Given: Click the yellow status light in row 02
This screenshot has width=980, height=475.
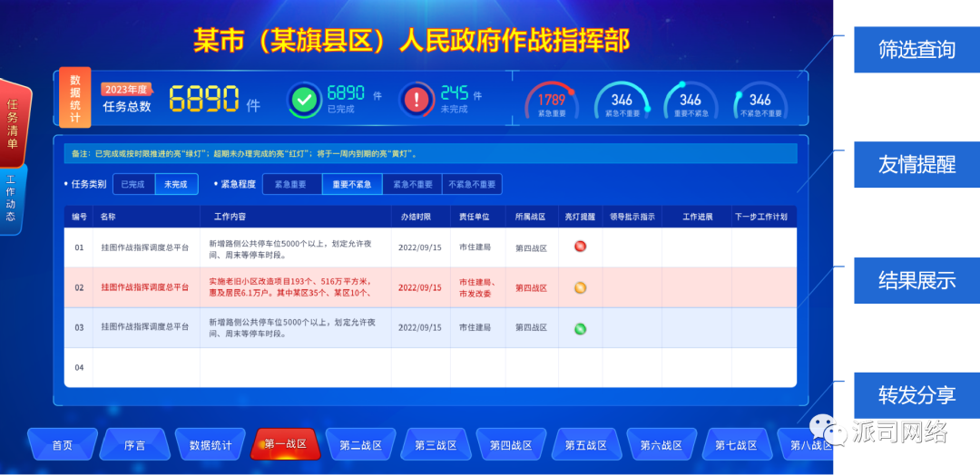Looking at the screenshot, I should 580,287.
